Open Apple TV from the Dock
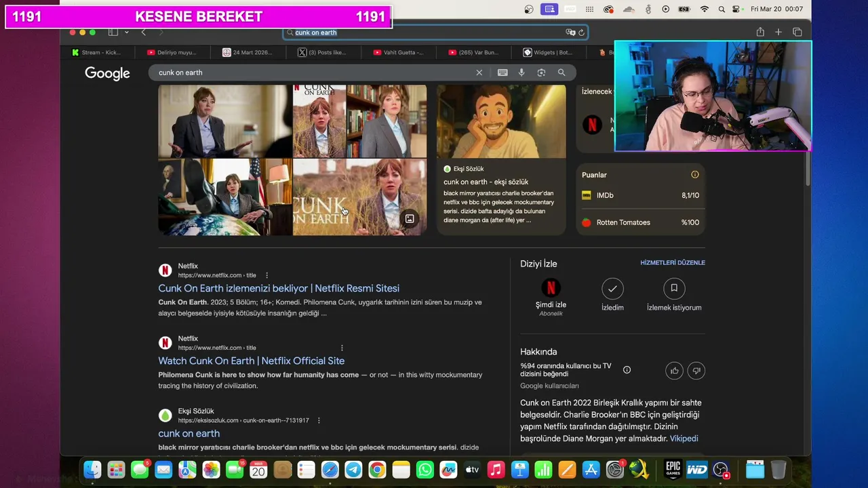 pyautogui.click(x=472, y=469)
